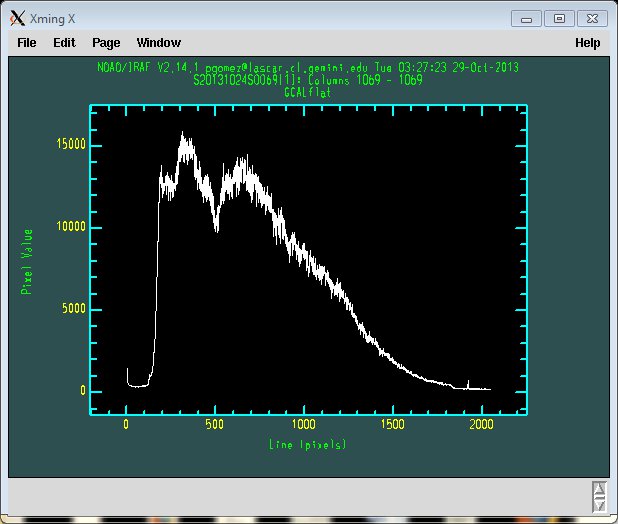Click the 1500 x-axis tick label
Viewport: 618px width, 524px height.
(393, 424)
